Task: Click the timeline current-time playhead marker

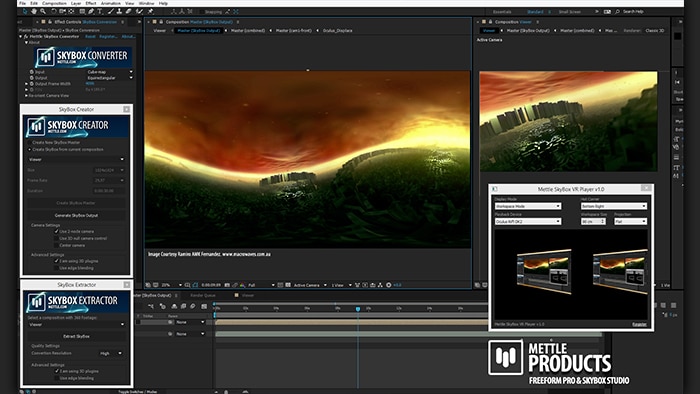Action: pos(358,309)
